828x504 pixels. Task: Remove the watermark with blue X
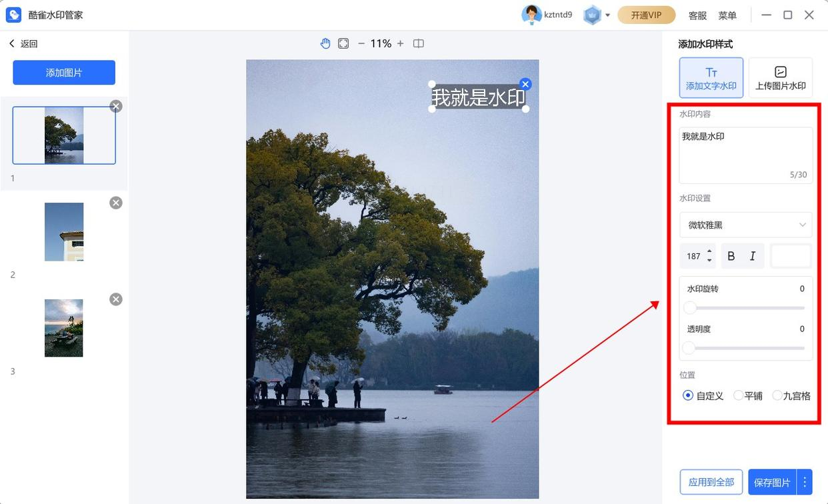[x=525, y=84]
